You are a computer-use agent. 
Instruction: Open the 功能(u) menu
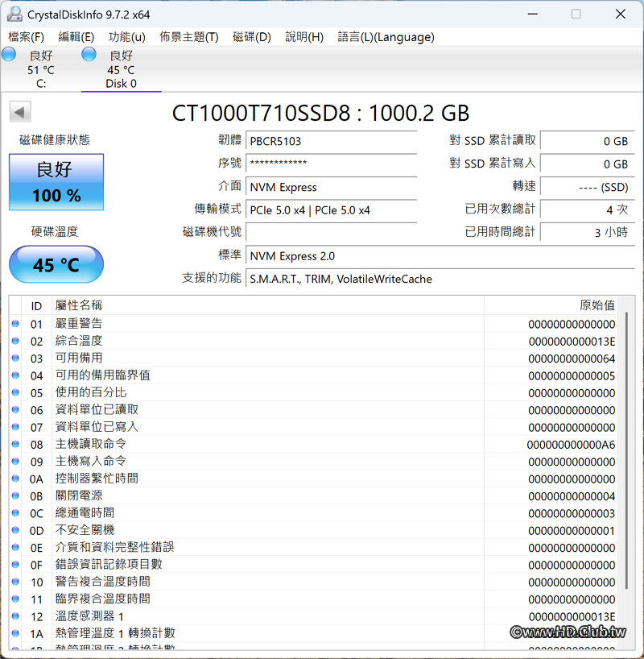(126, 37)
